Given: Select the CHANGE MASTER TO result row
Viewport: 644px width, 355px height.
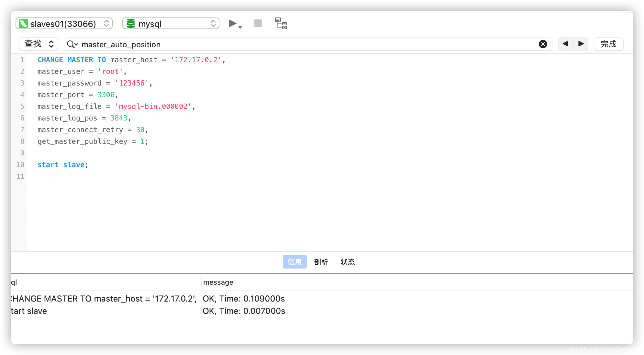Looking at the screenshot, I should pos(322,298).
